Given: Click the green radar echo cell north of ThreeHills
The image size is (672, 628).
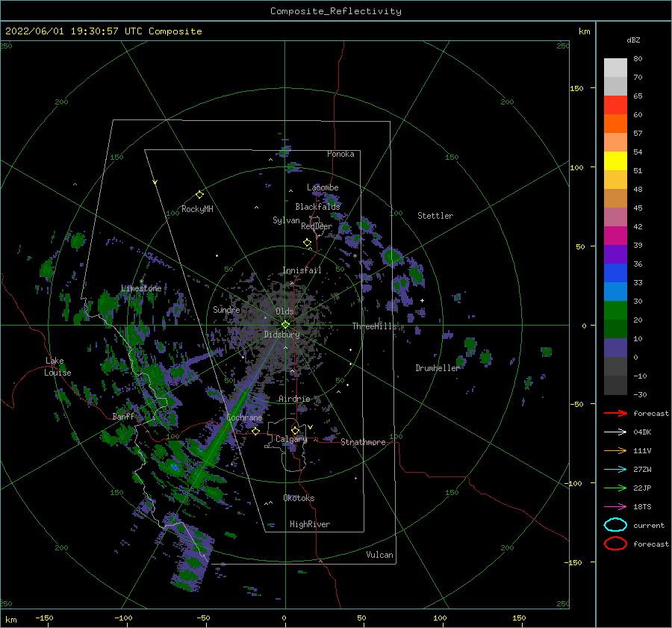Looking at the screenshot, I should click(392, 256).
